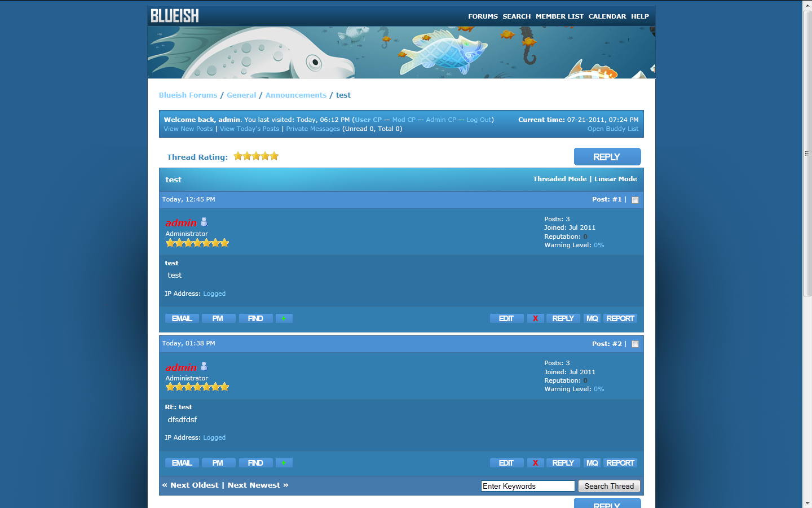
Task: Click the user status icon beside admin in post #1
Action: coord(204,222)
